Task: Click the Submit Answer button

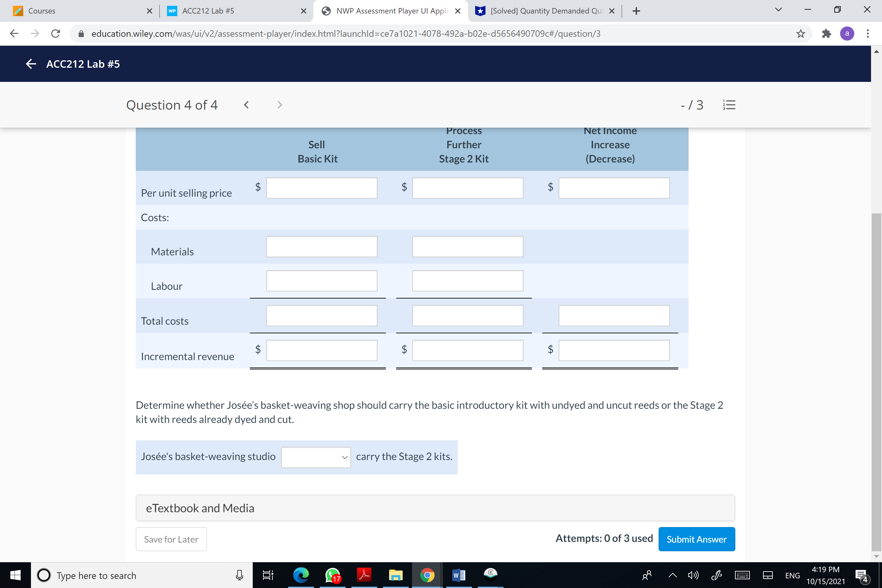Action: [696, 539]
